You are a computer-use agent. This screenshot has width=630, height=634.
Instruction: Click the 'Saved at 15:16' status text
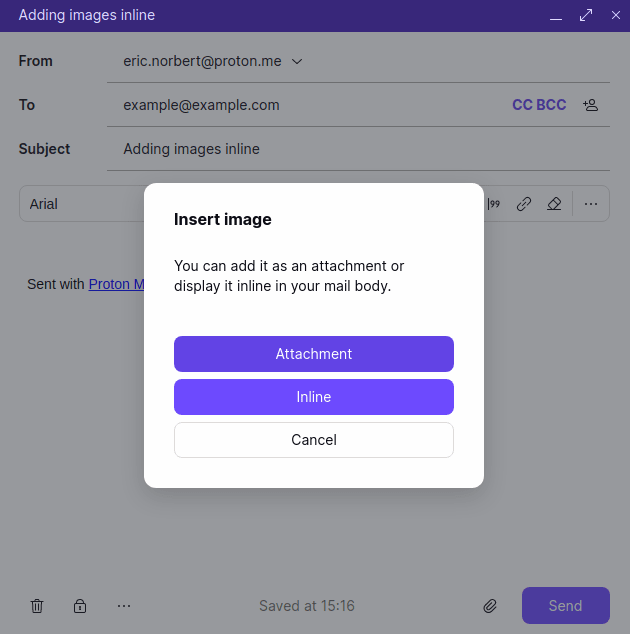(307, 606)
